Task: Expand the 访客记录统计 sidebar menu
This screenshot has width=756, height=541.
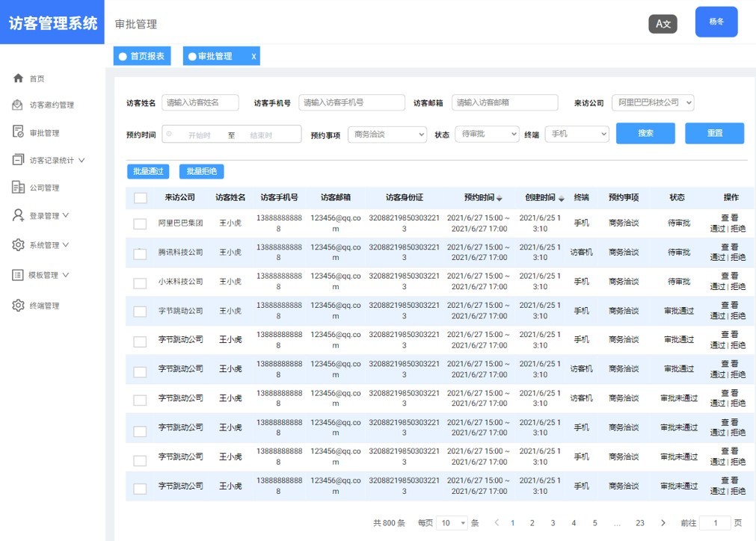Action: (57, 160)
